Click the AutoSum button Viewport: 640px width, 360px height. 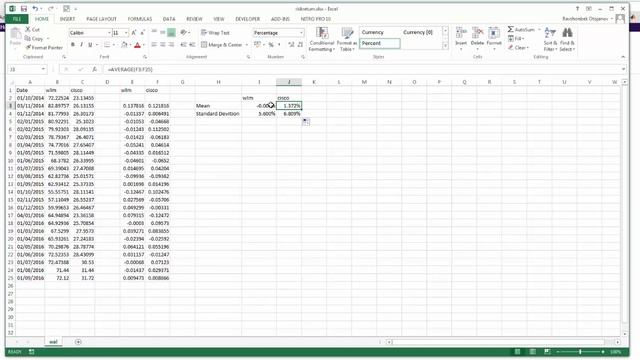click(521, 29)
